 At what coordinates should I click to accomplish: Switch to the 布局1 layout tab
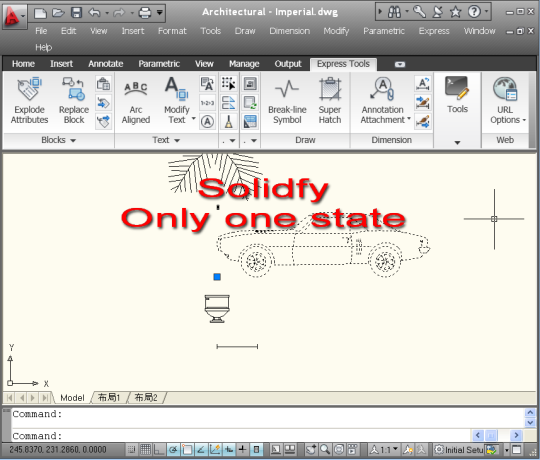(x=109, y=398)
